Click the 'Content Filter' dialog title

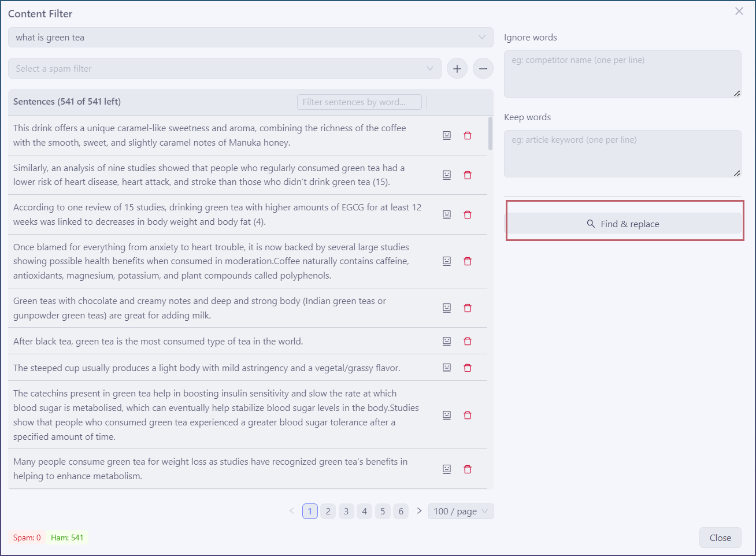coord(40,13)
